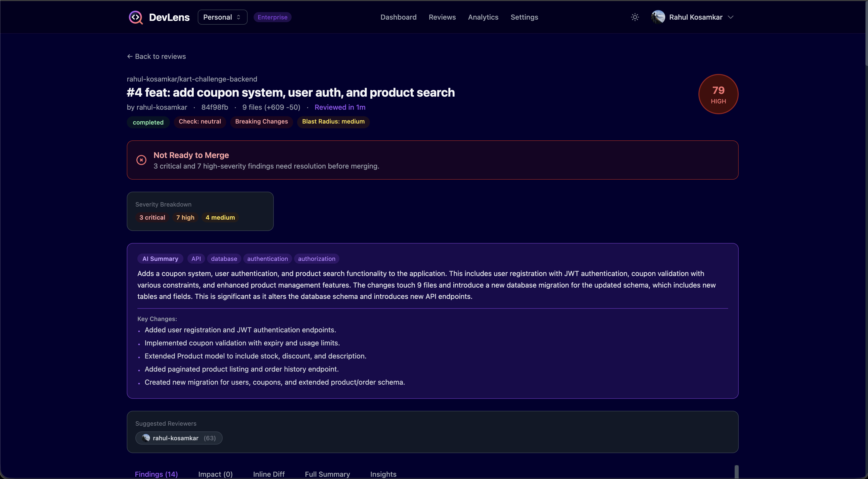Go back to reviews with arrow link

(x=156, y=57)
